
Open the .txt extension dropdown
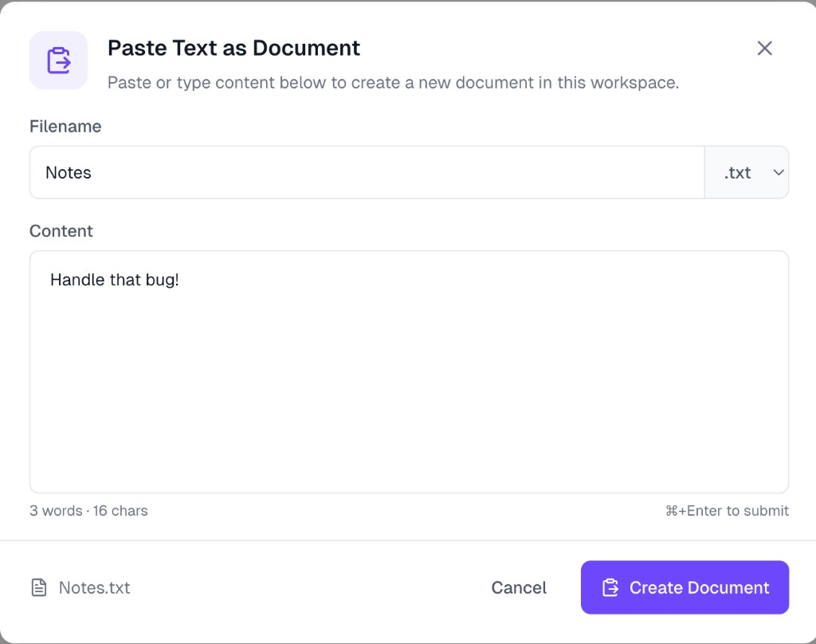746,173
